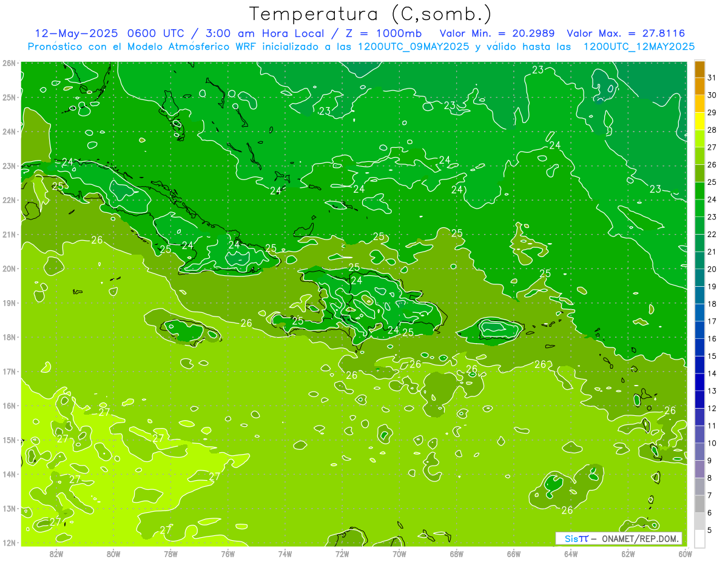This screenshot has height=562, width=728.
Task: Click the "17N" latitude axis label
Action: click(x=8, y=371)
